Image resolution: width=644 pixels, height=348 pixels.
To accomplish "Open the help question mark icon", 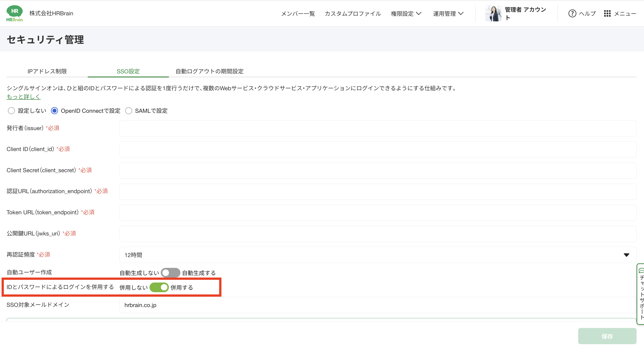I will coord(572,14).
